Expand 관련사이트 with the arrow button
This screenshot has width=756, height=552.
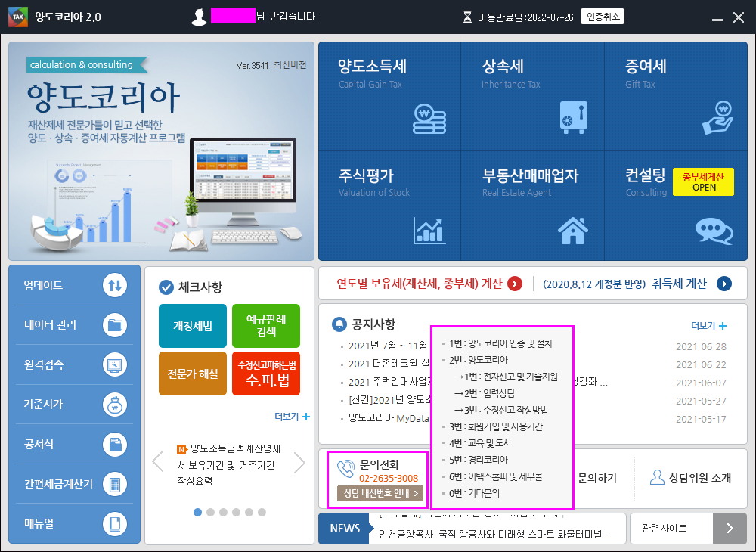[x=730, y=529]
